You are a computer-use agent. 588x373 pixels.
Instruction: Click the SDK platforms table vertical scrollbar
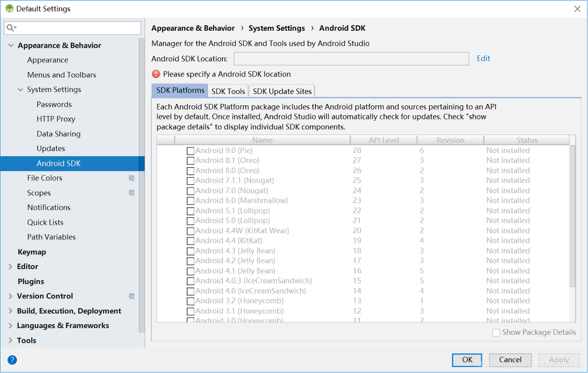pyautogui.click(x=572, y=216)
